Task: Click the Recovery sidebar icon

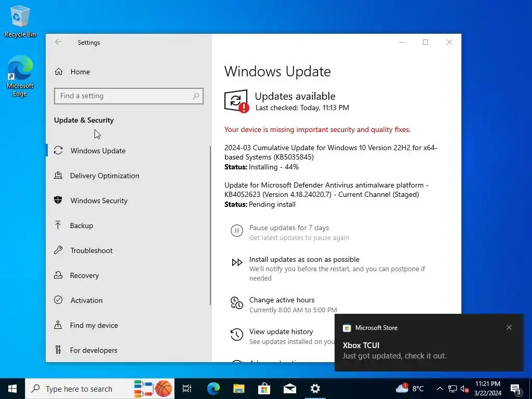Action: tap(58, 275)
